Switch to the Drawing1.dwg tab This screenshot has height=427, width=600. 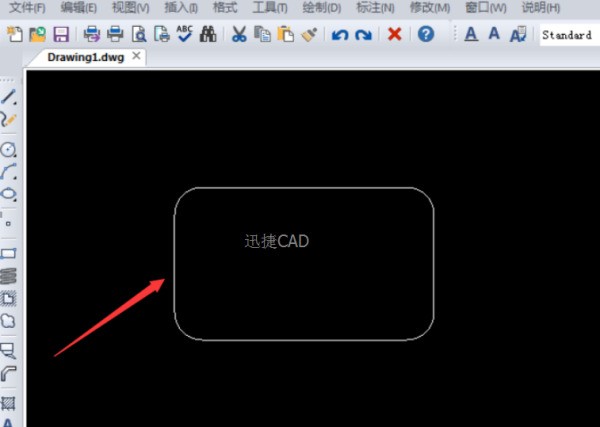(x=86, y=57)
